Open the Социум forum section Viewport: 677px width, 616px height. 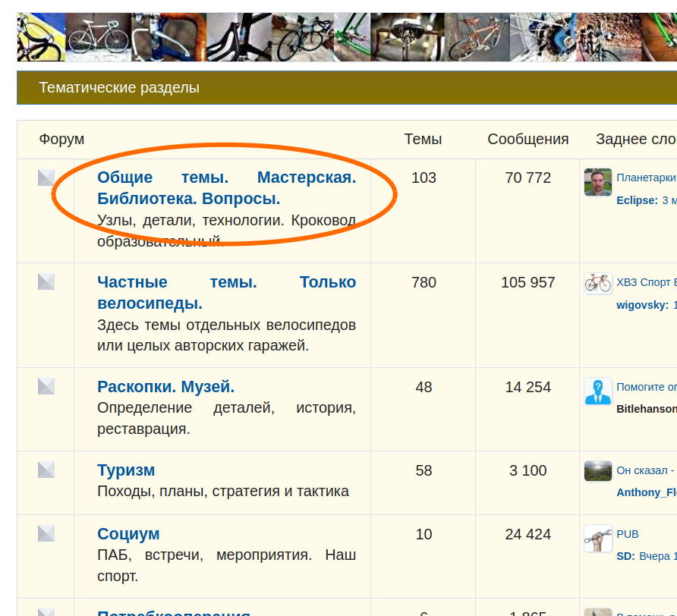128,534
